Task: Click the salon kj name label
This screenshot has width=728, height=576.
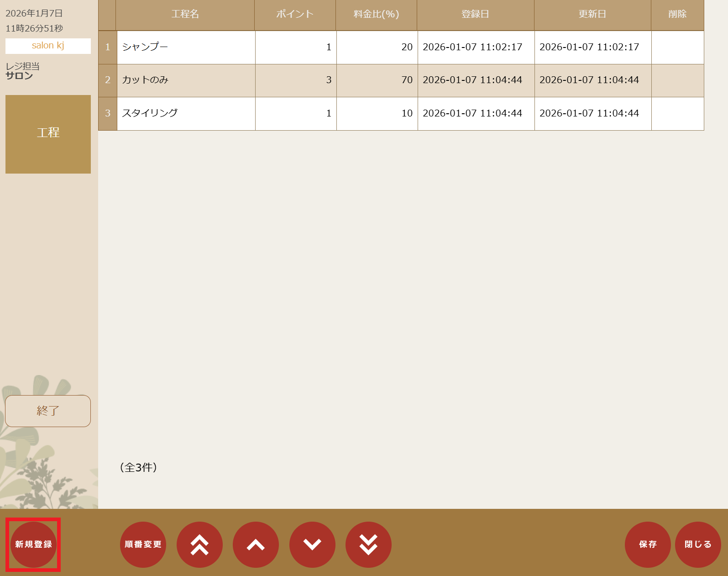Action: click(x=48, y=46)
